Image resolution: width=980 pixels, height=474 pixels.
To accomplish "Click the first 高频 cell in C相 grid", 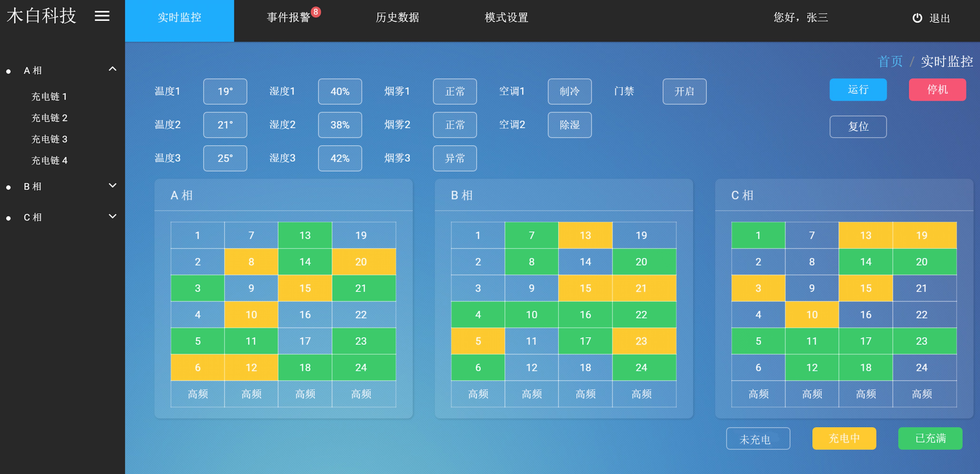I will [758, 394].
